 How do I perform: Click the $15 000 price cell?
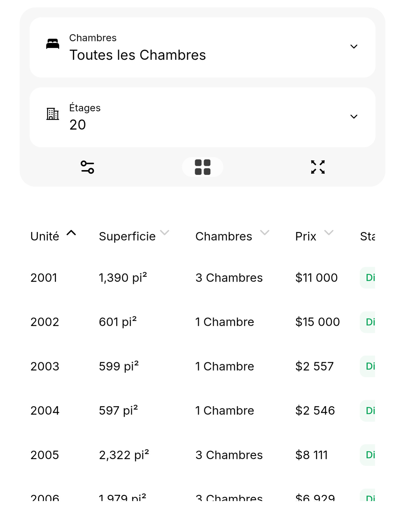point(317,322)
